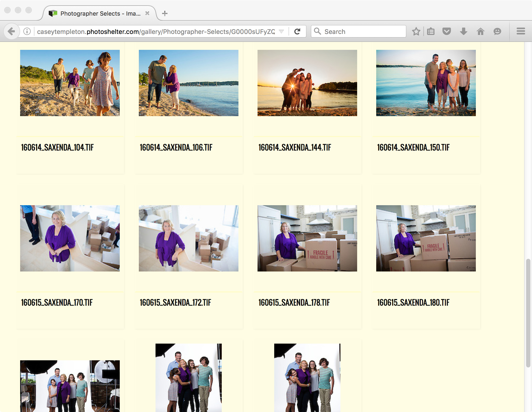View site information via the info icon
The image size is (532, 412).
(26, 31)
